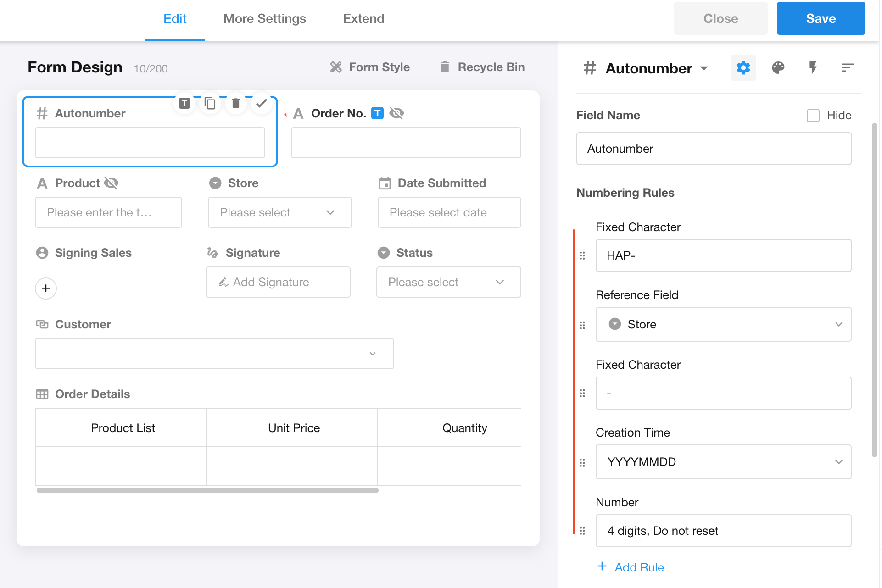Screen dimensions: 882x588
Task: Click the blue Save button
Action: 821,19
